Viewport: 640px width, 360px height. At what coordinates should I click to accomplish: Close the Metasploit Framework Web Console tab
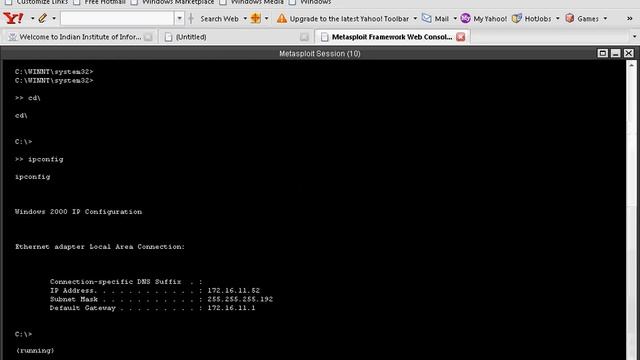[x=461, y=37]
